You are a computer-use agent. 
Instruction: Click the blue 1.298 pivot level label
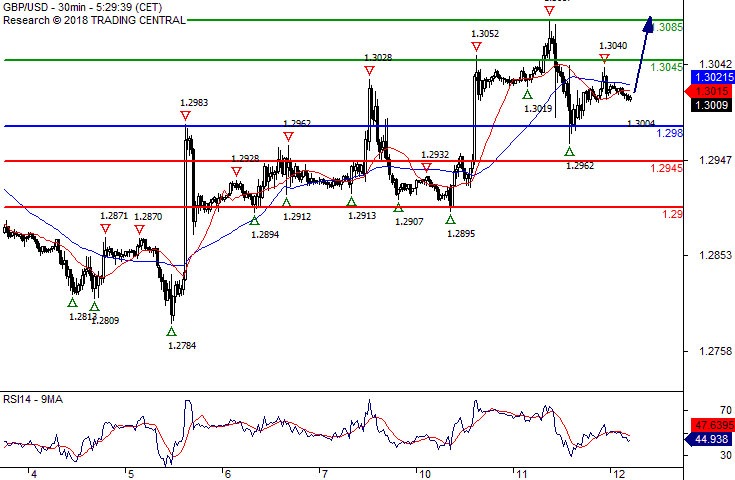[x=669, y=133]
